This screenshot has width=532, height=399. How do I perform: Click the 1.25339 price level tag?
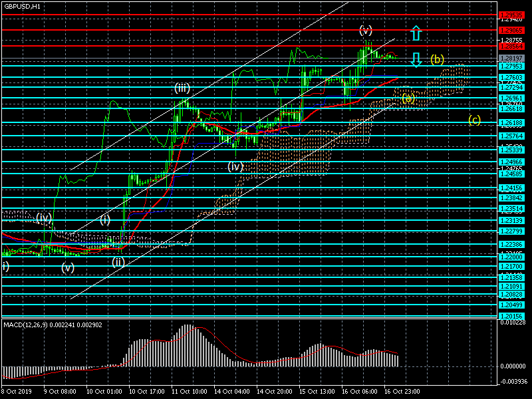point(511,150)
